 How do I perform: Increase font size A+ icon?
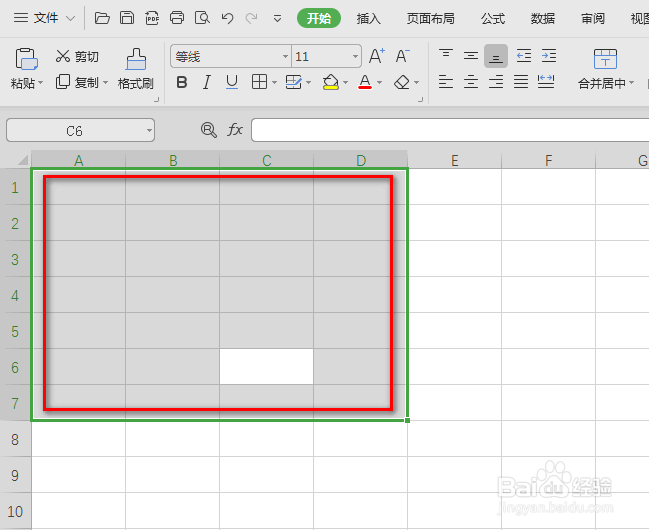377,56
